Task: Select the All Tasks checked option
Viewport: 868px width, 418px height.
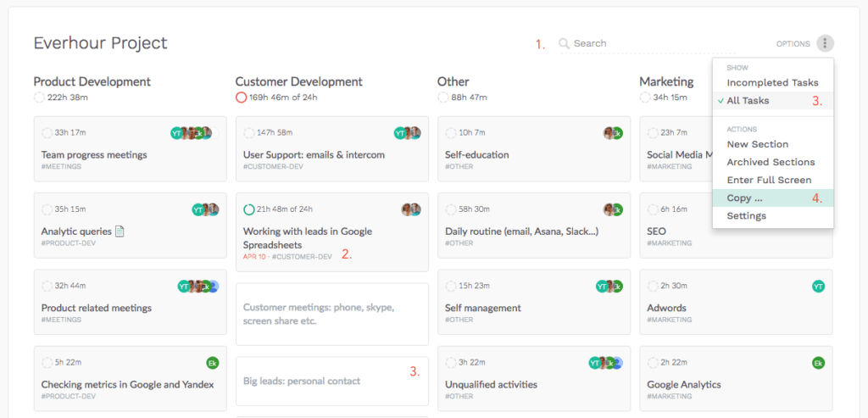Action: click(748, 101)
